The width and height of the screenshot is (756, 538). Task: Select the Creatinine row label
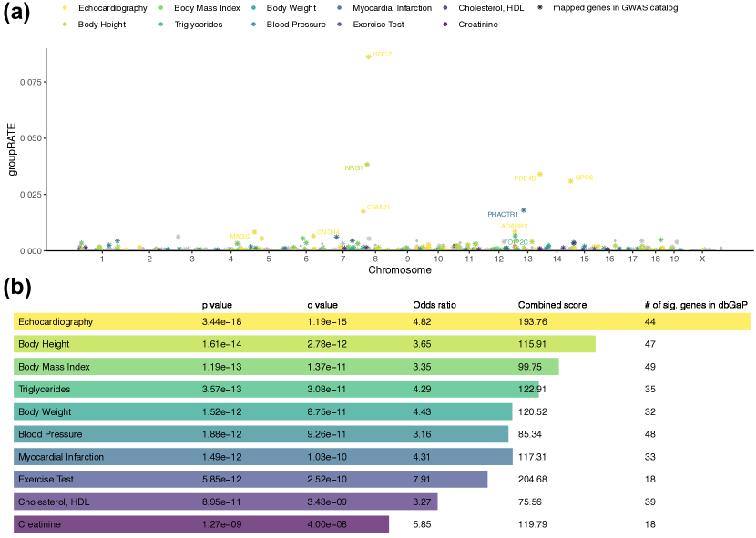tap(42, 524)
